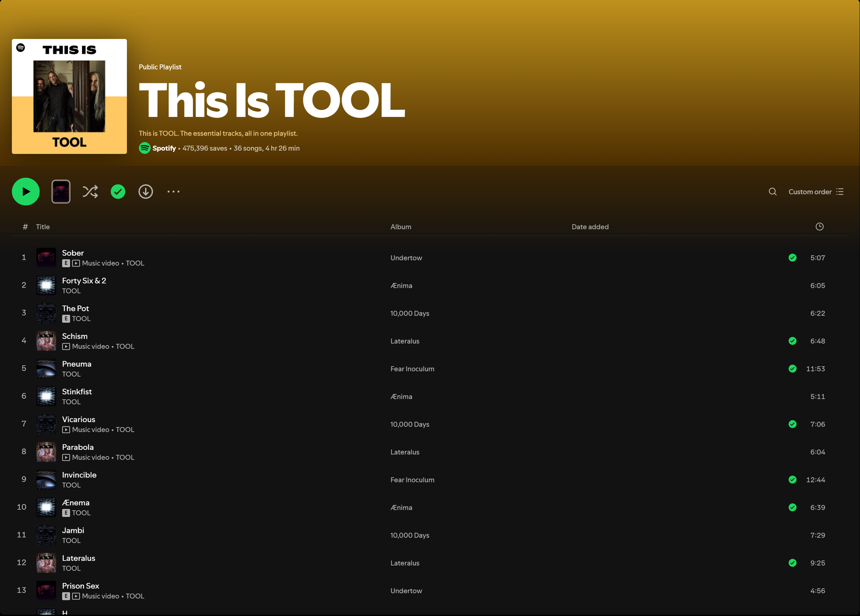Click the Music video icon on Sober
Image resolution: width=860 pixels, height=616 pixels.
pos(76,263)
